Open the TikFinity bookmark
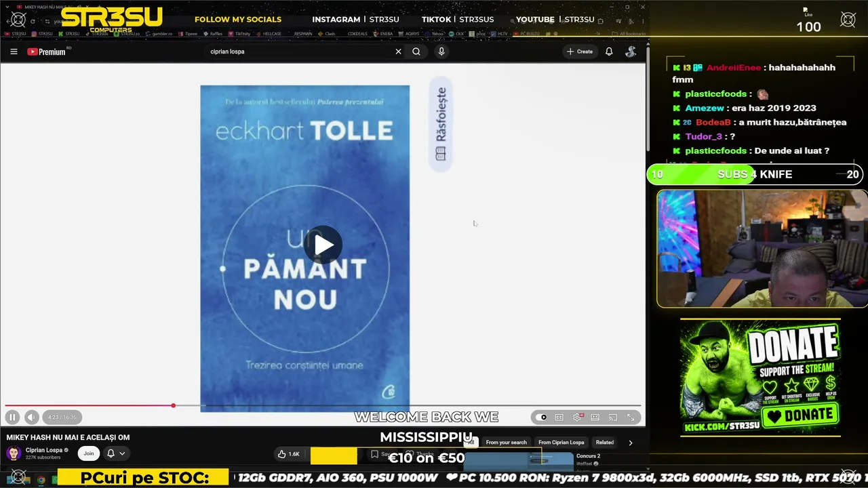The height and width of the screenshot is (488, 868). [x=239, y=33]
